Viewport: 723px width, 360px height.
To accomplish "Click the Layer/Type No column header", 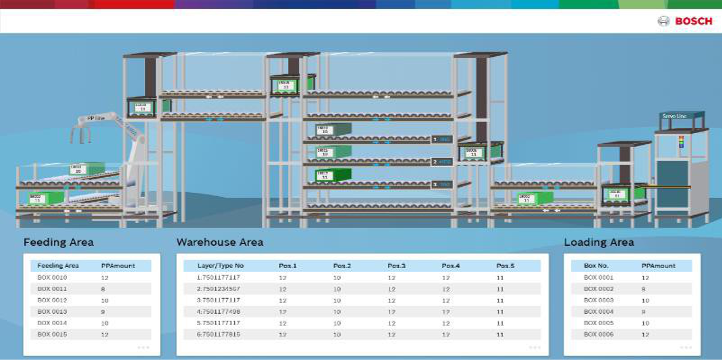I will (x=220, y=266).
